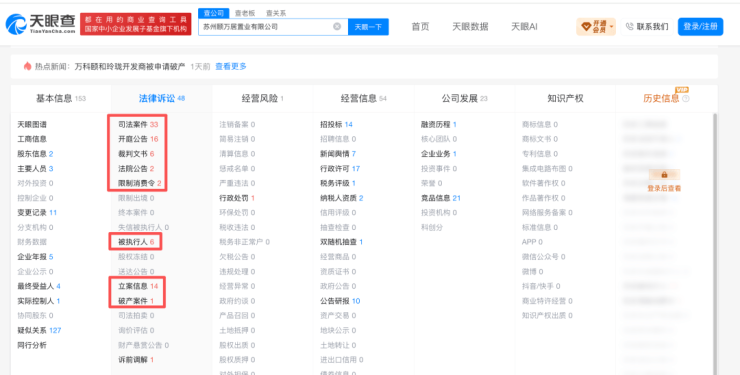Open 行政处罚 1 entry
The width and height of the screenshot is (740, 375).
pos(237,198)
